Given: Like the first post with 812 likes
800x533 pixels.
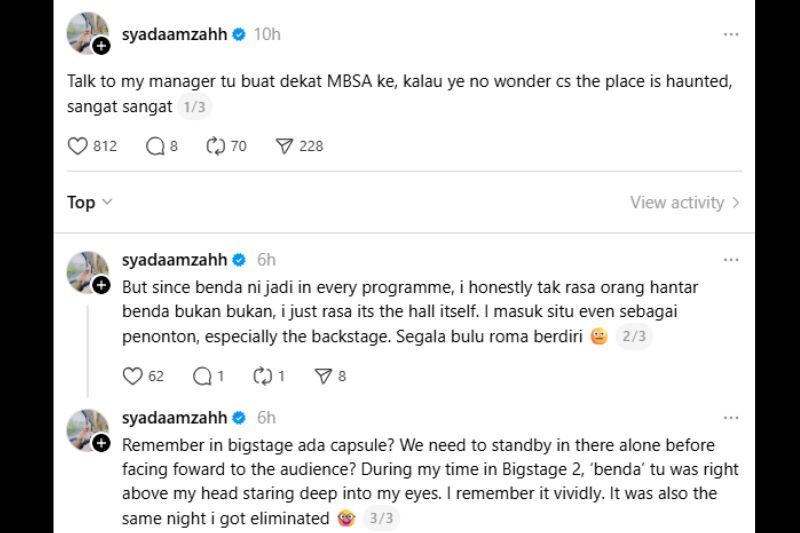Looking at the screenshot, I should (x=78, y=146).
